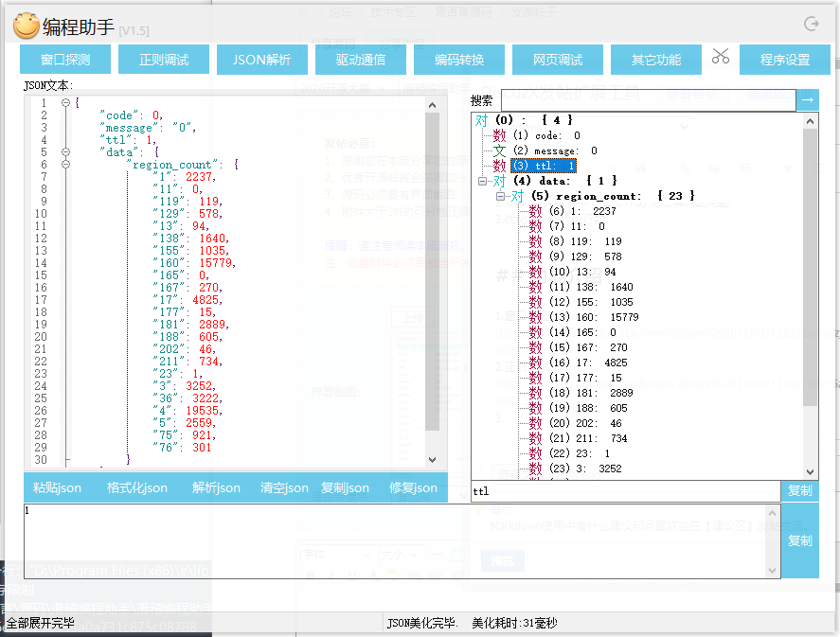Open the 驱动通信 tab
The height and width of the screenshot is (637, 840).
coord(361,60)
